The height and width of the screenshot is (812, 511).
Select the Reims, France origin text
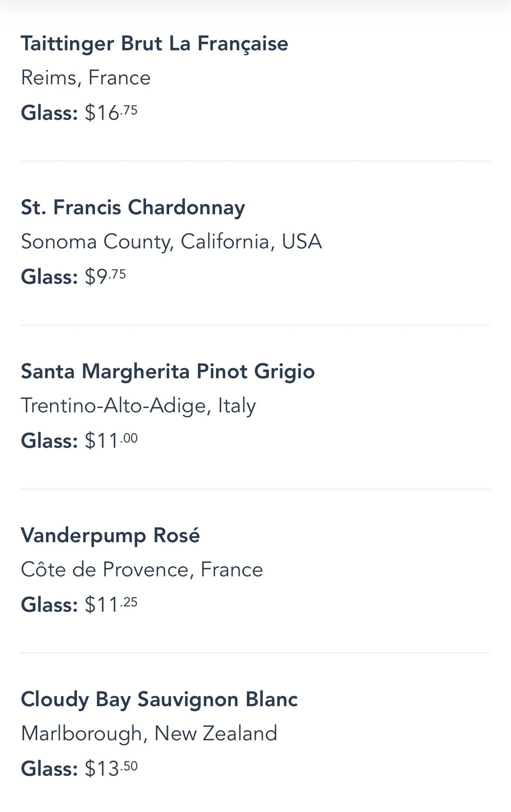(x=86, y=78)
